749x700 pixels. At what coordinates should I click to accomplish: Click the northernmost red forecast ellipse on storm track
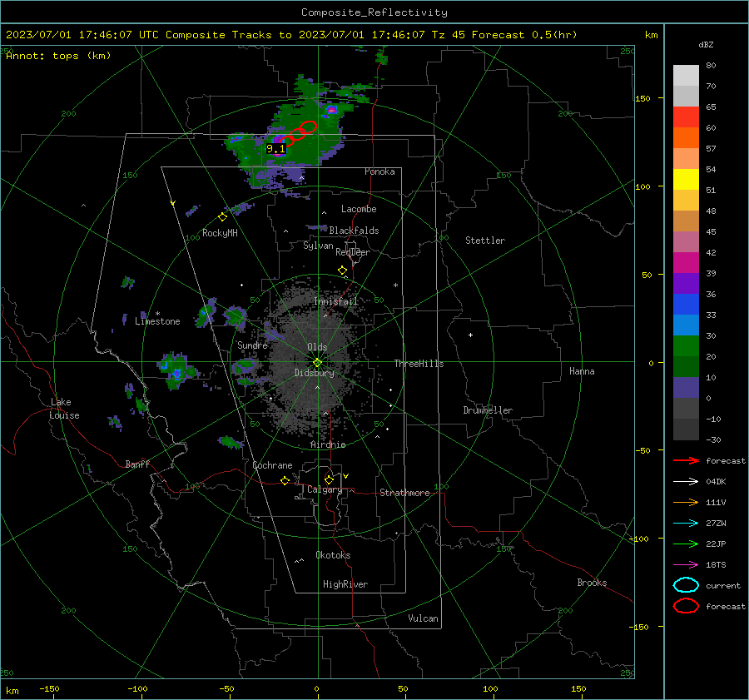(x=308, y=127)
